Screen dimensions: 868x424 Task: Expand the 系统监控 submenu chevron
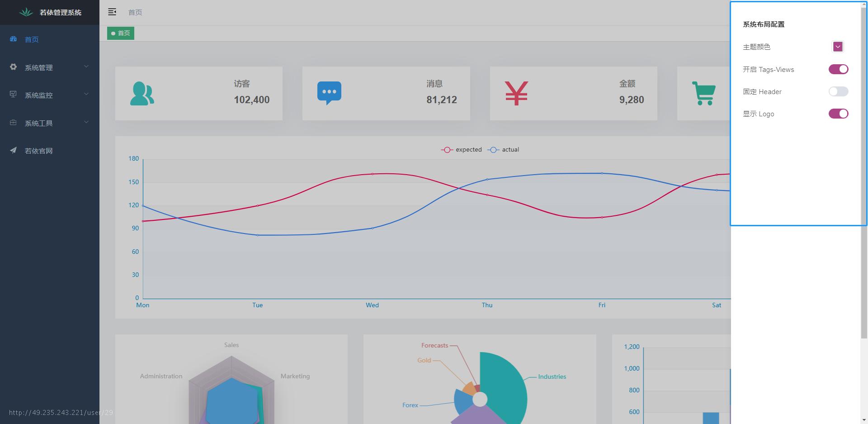click(x=86, y=94)
